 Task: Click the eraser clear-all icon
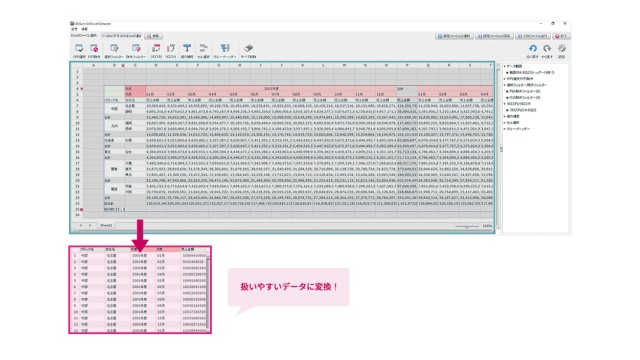pos(248,48)
